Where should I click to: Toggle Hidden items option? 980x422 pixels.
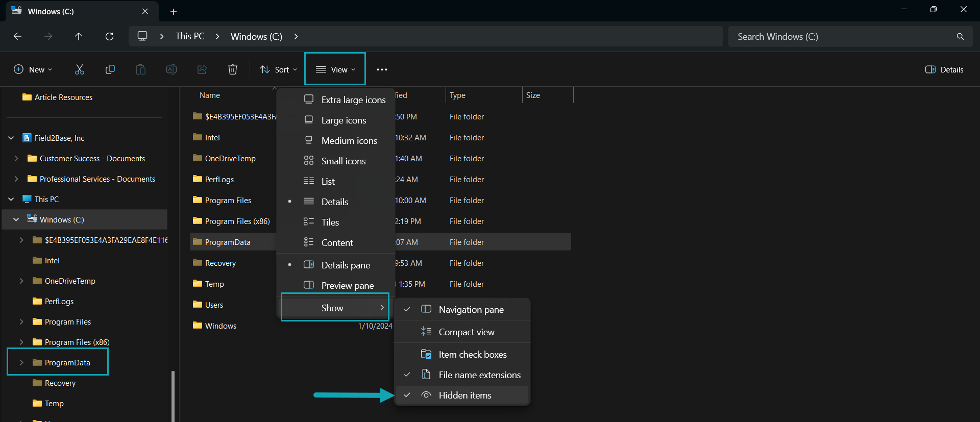pos(462,395)
